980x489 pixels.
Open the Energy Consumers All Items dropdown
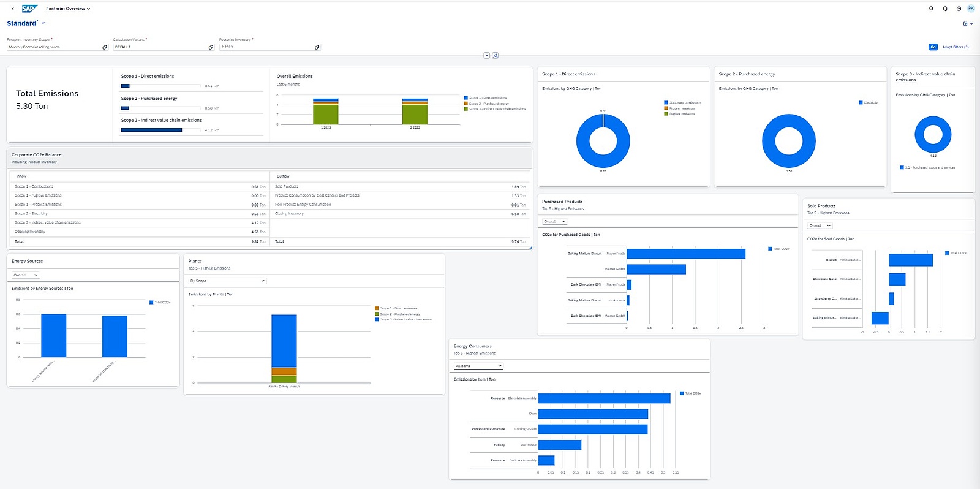478,366
